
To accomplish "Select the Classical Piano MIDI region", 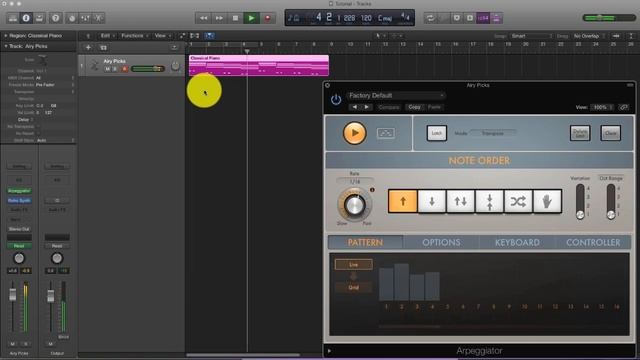I will [x=259, y=66].
